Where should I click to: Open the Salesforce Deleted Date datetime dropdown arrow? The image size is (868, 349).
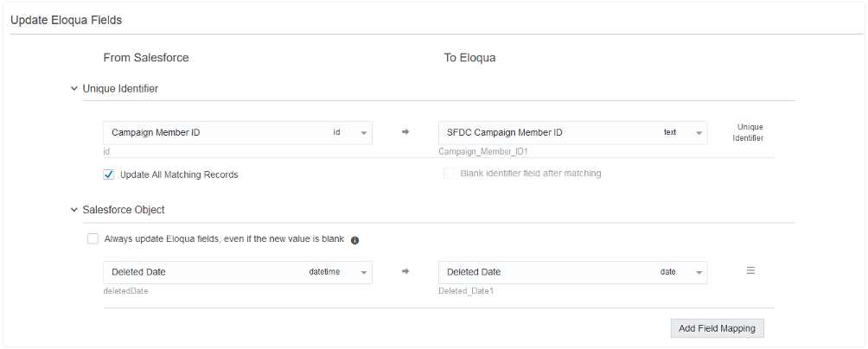pos(363,272)
